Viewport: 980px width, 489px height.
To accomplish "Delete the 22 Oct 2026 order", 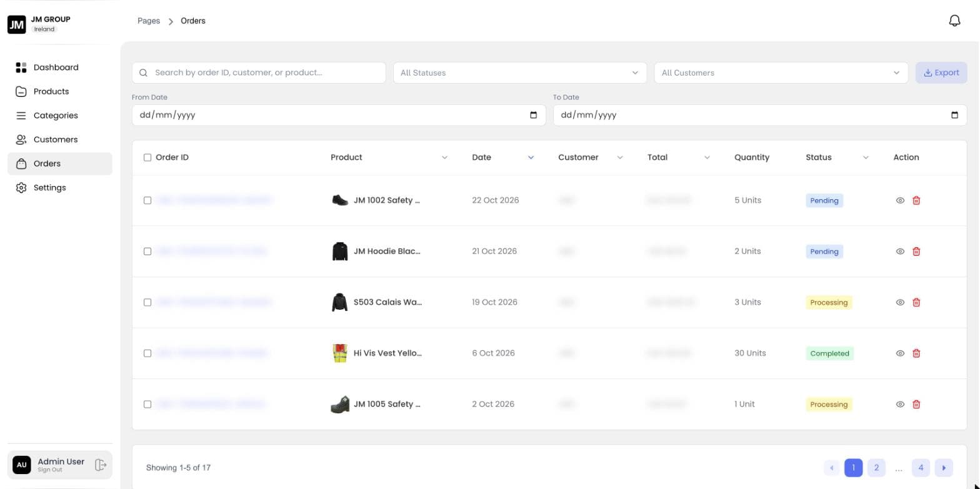I will 916,200.
